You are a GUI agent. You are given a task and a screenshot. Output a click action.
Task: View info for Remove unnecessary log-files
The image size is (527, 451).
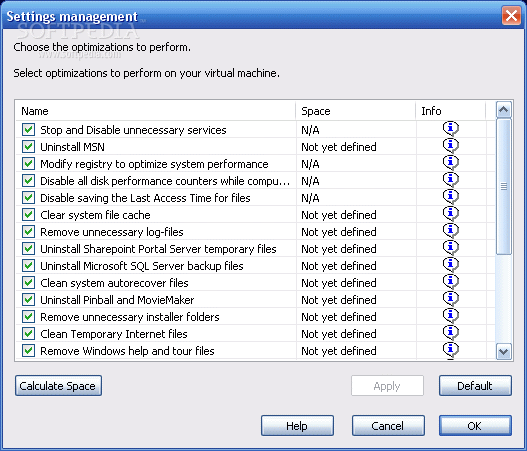tap(450, 231)
